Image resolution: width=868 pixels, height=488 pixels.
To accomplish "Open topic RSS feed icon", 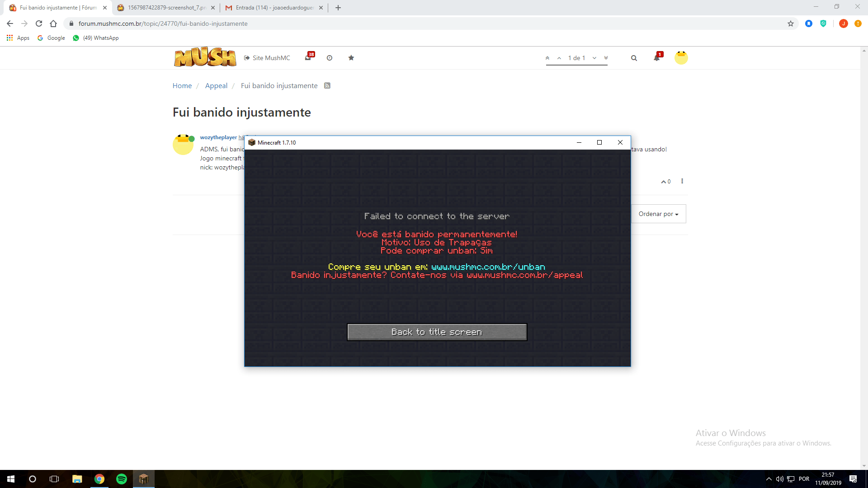I will (327, 86).
